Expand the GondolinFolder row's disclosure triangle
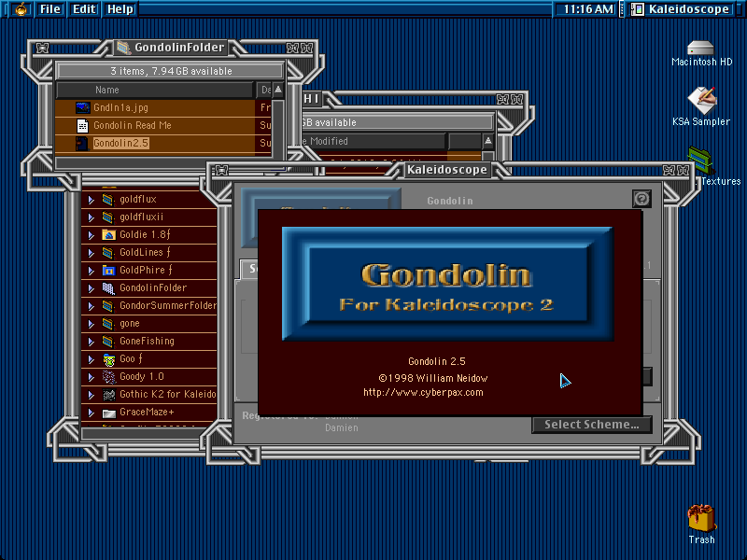 pyautogui.click(x=91, y=288)
